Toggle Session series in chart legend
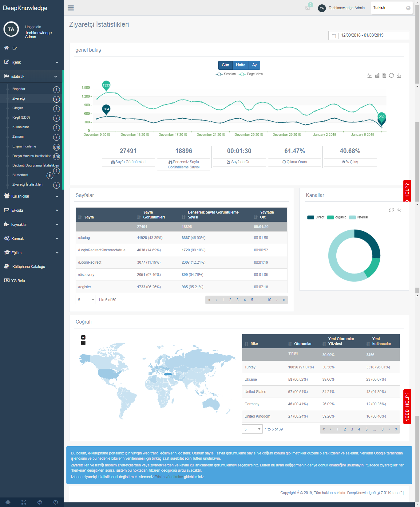The width and height of the screenshot is (420, 507). point(226,74)
